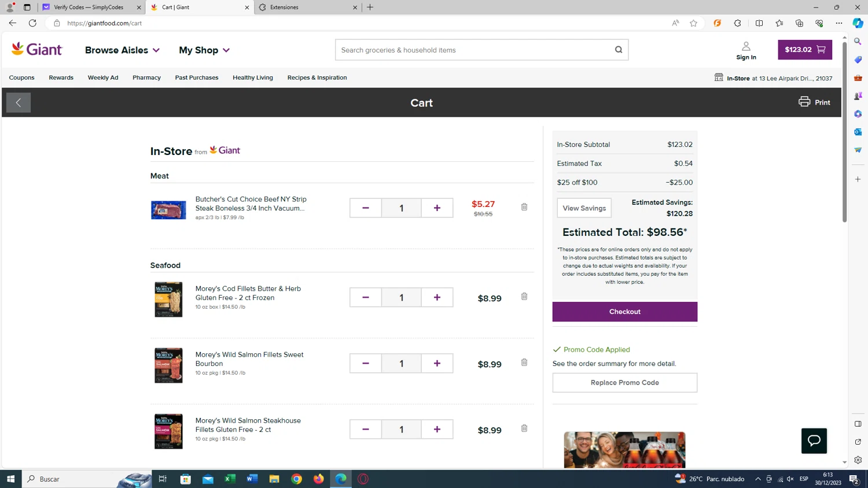Increase quantity of Salmon Sweet Bourbon

click(x=437, y=363)
